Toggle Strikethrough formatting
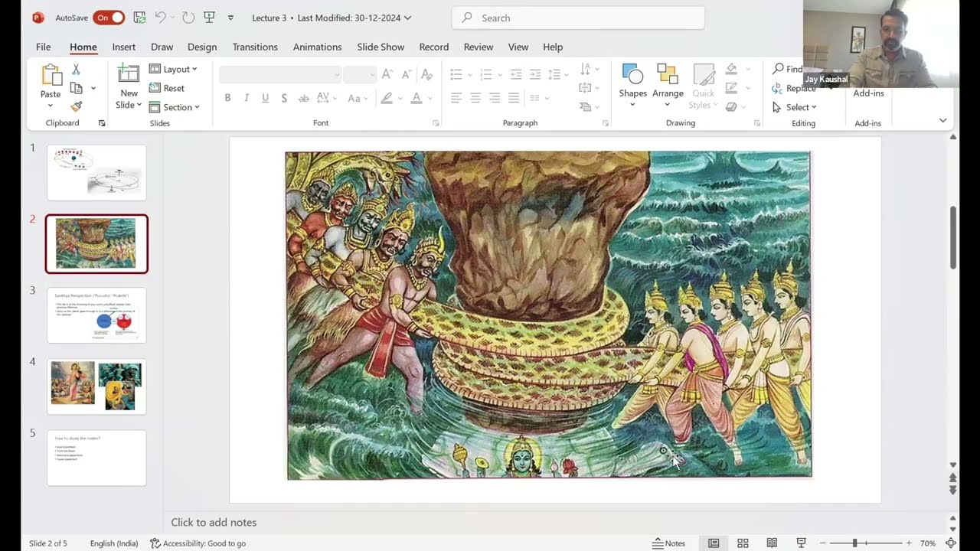Image resolution: width=980 pixels, height=551 pixels. (304, 98)
